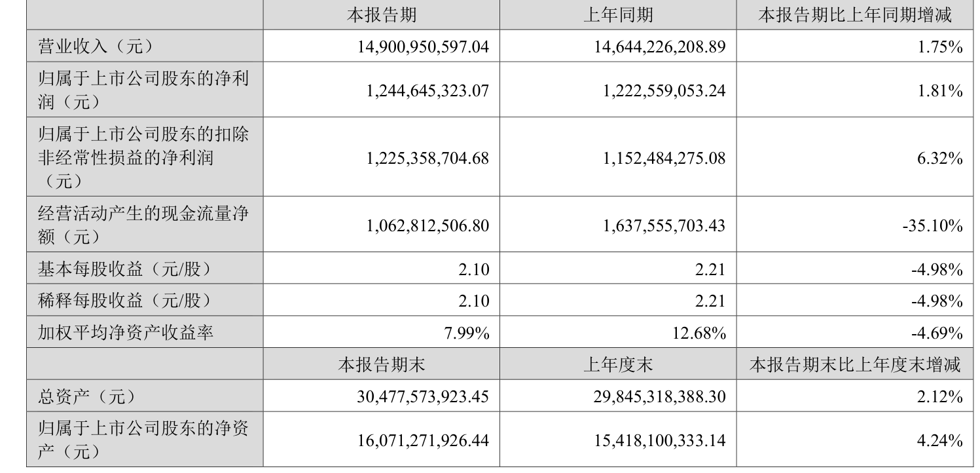This screenshot has height=473, width=980.
Task: Click the 基本每股收益（元/股） label
Action: point(125,269)
